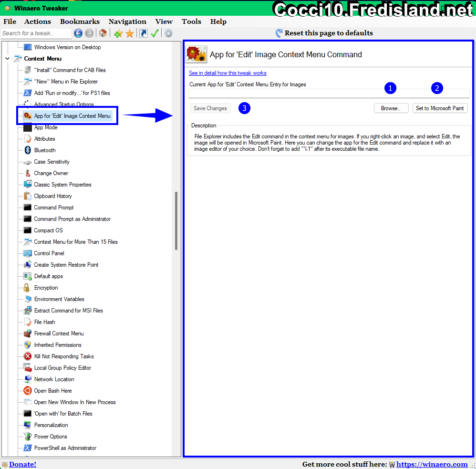Select "Install" Command for CAB Files

coord(70,70)
